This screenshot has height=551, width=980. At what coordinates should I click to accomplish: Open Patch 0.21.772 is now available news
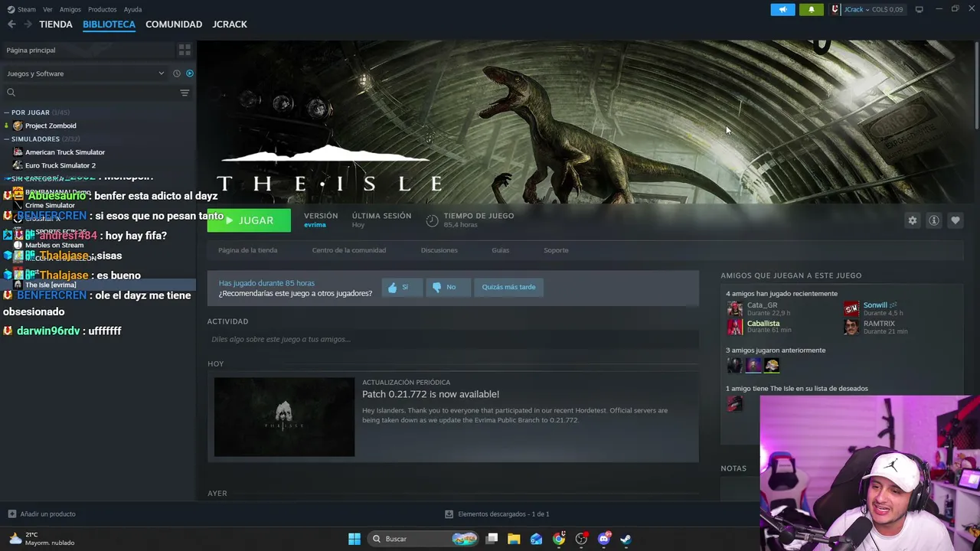click(x=430, y=394)
